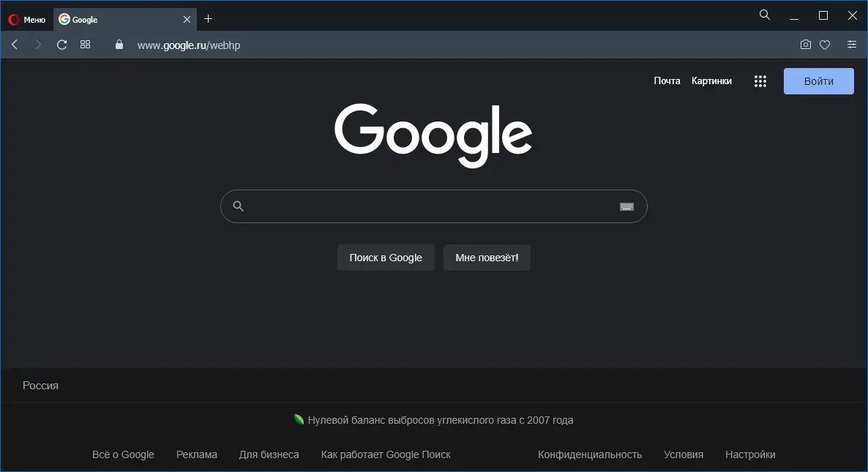868x472 pixels.
Task: Click the address bar URL www.google.ru/webhp
Action: click(189, 45)
